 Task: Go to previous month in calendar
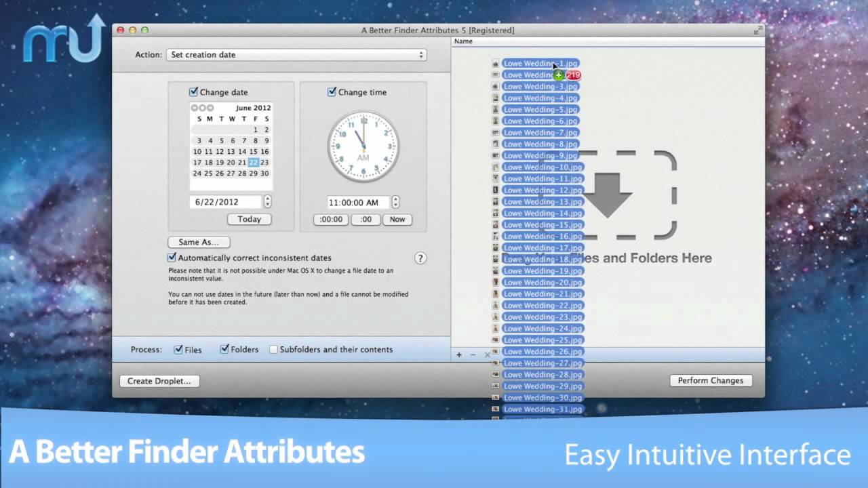(x=194, y=108)
